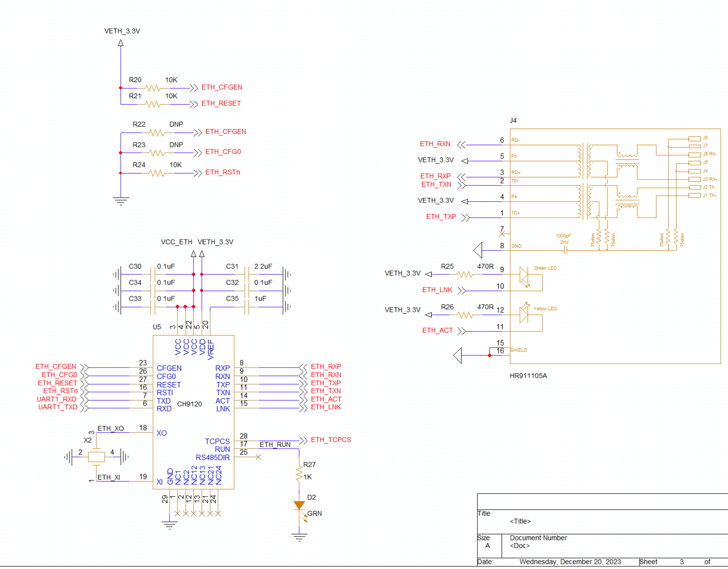Image resolution: width=728 pixels, height=569 pixels.
Task: Select the DNP value of R22
Action: point(176,124)
